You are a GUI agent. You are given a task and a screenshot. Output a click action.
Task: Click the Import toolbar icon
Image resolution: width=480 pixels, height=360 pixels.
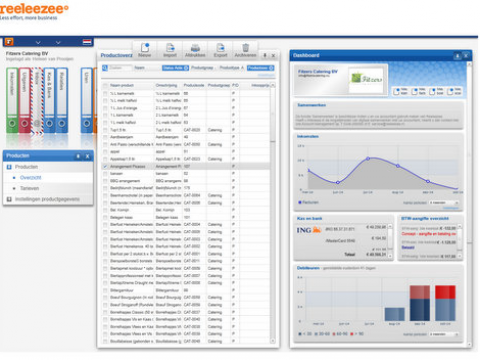tap(170, 48)
